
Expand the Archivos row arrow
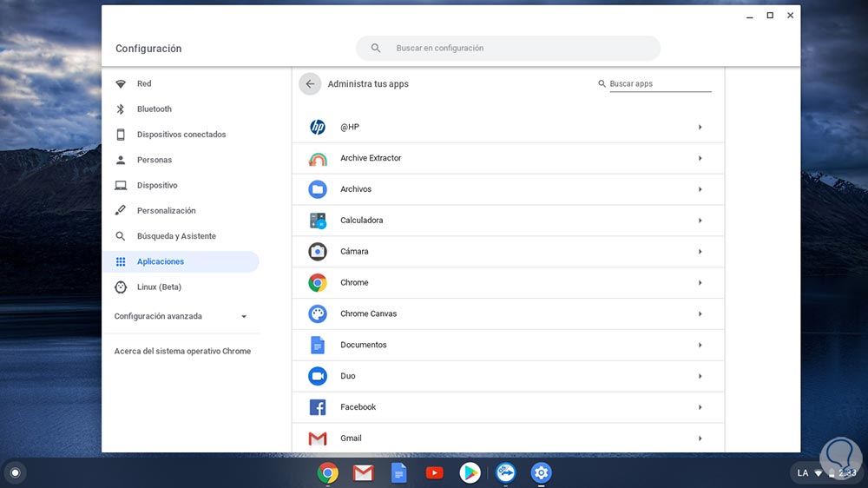point(700,189)
